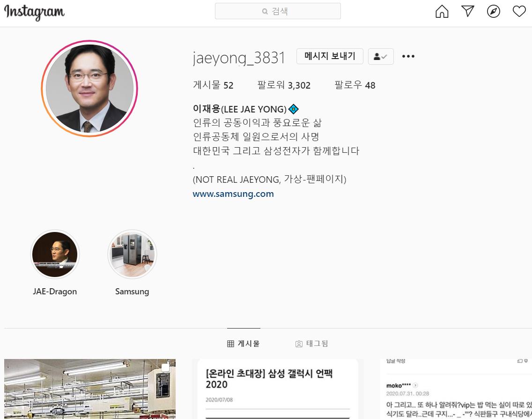Open the Instagram home feed icon

tap(441, 11)
